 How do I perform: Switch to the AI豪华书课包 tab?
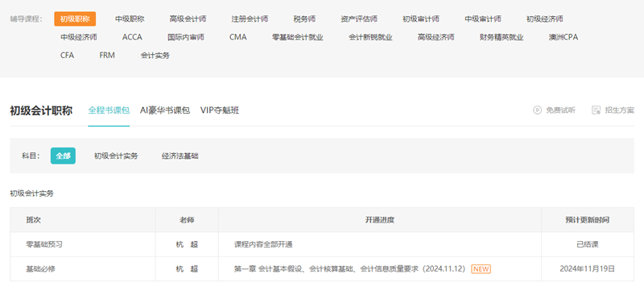click(165, 110)
